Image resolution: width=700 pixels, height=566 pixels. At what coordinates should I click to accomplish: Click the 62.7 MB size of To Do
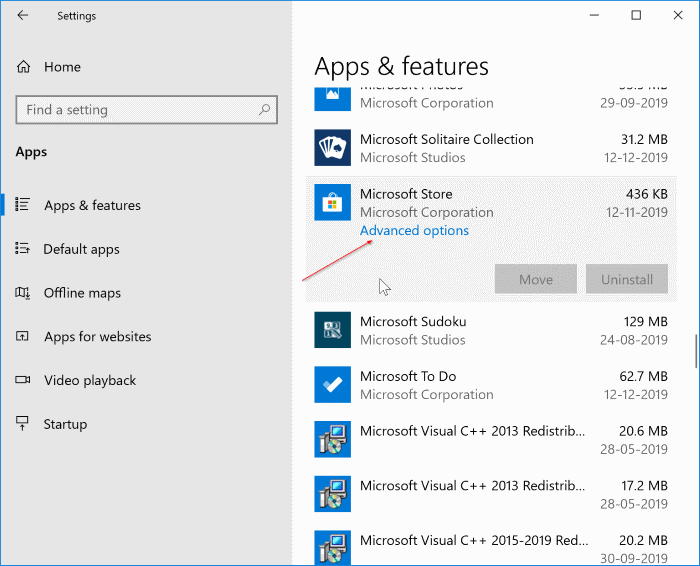(643, 376)
